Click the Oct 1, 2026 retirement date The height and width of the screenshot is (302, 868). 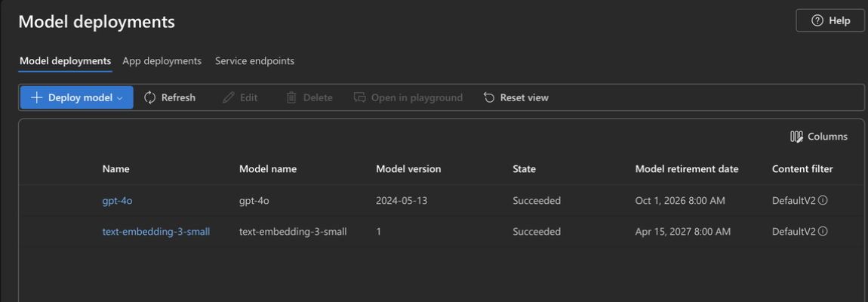coord(680,201)
